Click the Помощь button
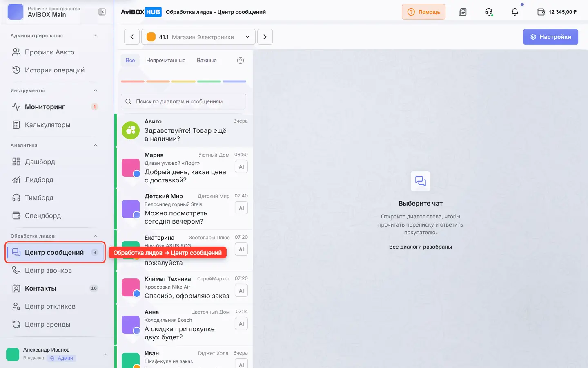The width and height of the screenshot is (588, 368). [x=423, y=12]
